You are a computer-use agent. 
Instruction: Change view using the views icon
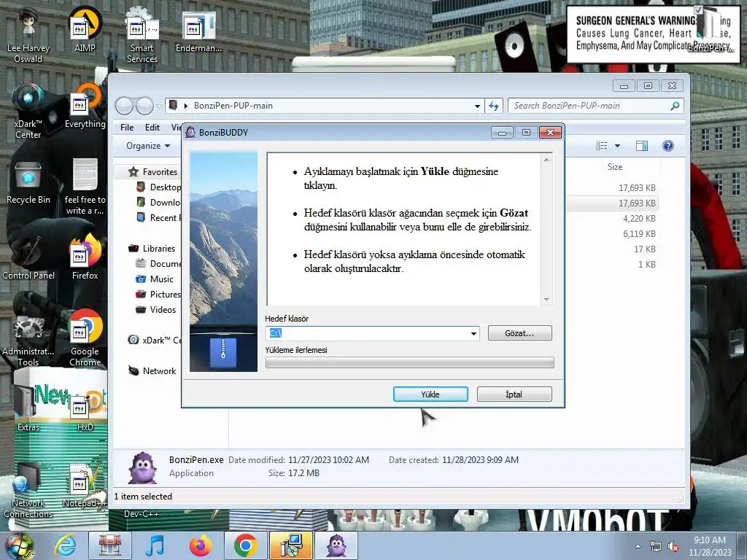[602, 146]
